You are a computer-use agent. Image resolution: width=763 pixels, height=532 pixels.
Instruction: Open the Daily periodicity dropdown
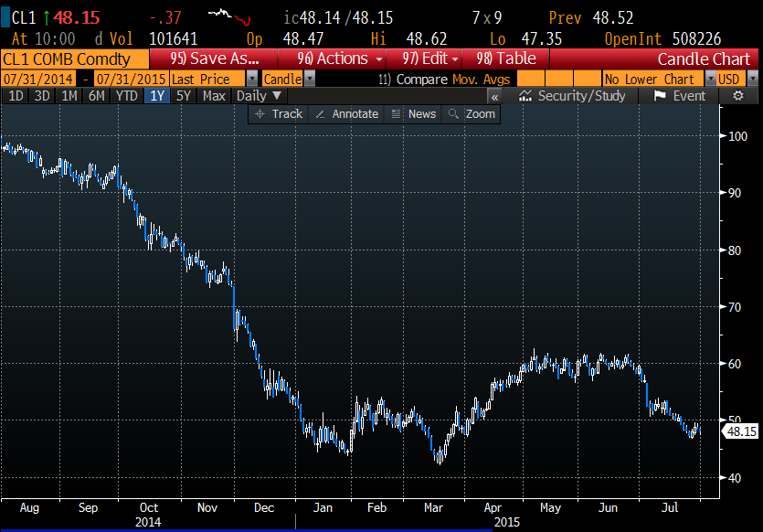click(260, 96)
